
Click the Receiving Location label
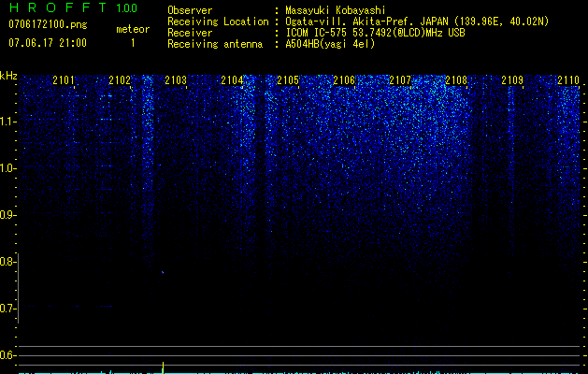point(218,22)
